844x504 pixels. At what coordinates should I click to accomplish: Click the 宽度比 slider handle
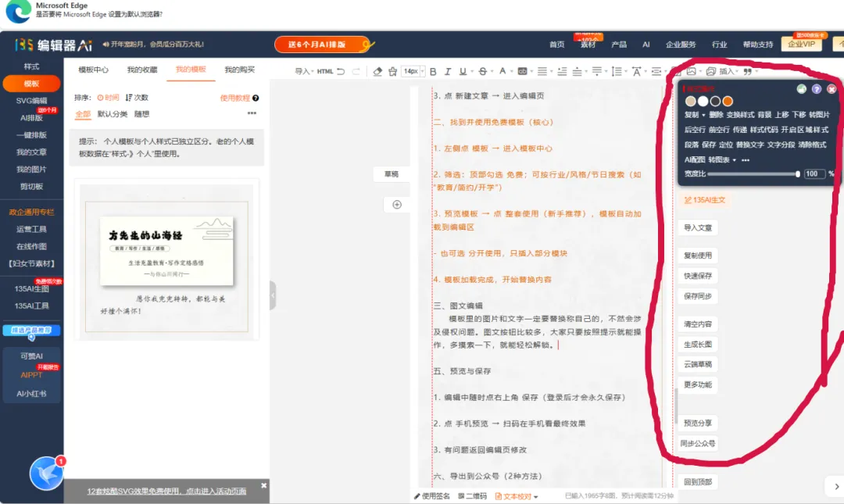tap(798, 174)
